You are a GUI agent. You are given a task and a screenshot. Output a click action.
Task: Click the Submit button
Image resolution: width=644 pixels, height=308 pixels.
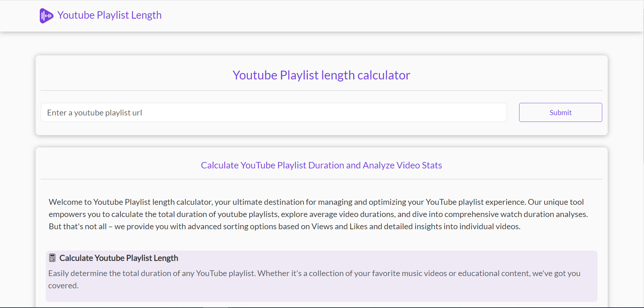pyautogui.click(x=561, y=112)
